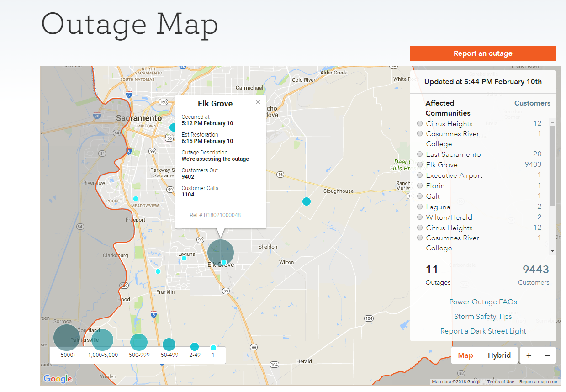This screenshot has width=566, height=392.
Task: Close the Elk Grove info popup
Action: [258, 102]
